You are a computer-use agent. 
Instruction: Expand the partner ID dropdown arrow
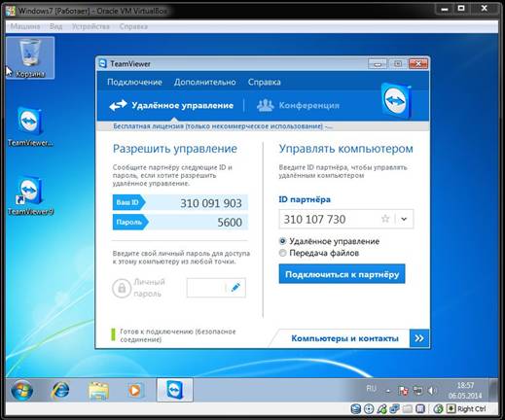pyautogui.click(x=404, y=219)
